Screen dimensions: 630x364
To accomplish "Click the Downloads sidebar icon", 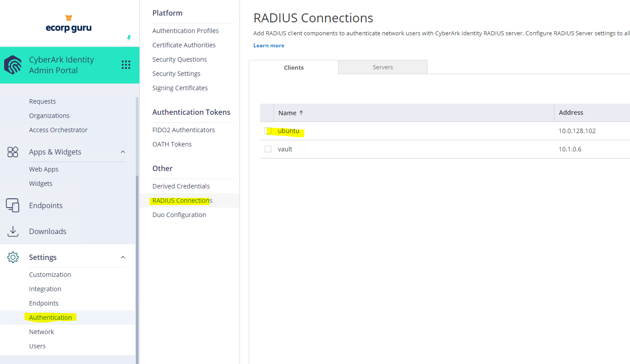I will (x=13, y=231).
